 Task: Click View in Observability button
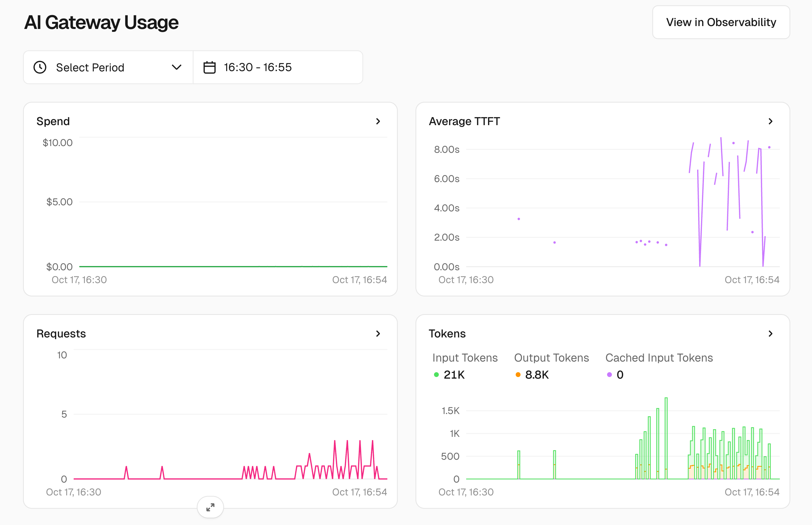click(x=721, y=22)
